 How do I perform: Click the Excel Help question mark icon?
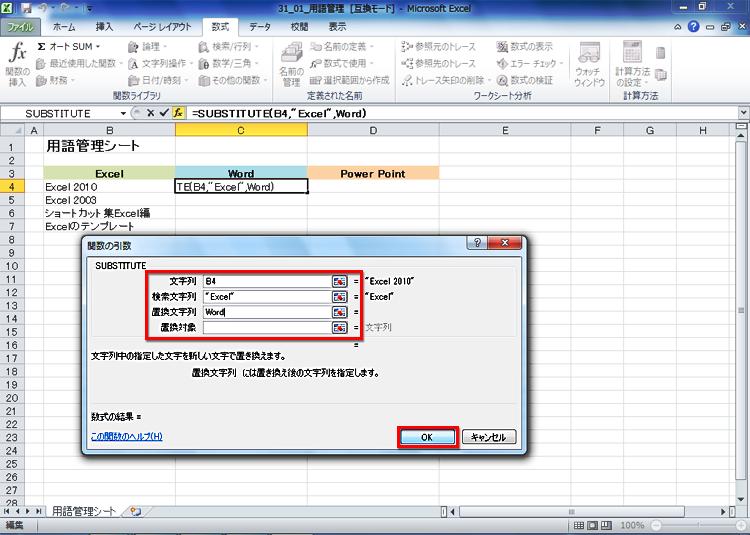(x=693, y=27)
